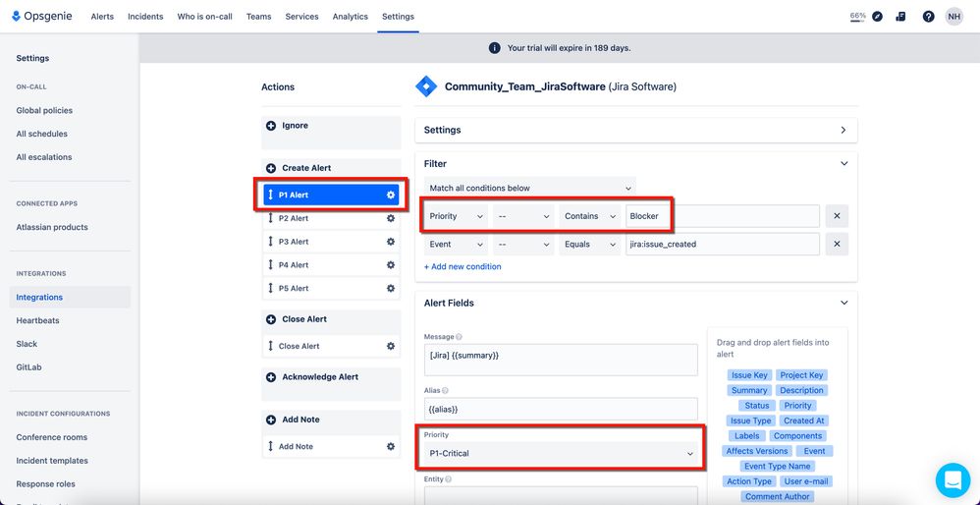Image resolution: width=980 pixels, height=505 pixels.
Task: Select the P3 Alert action
Action: (x=331, y=242)
